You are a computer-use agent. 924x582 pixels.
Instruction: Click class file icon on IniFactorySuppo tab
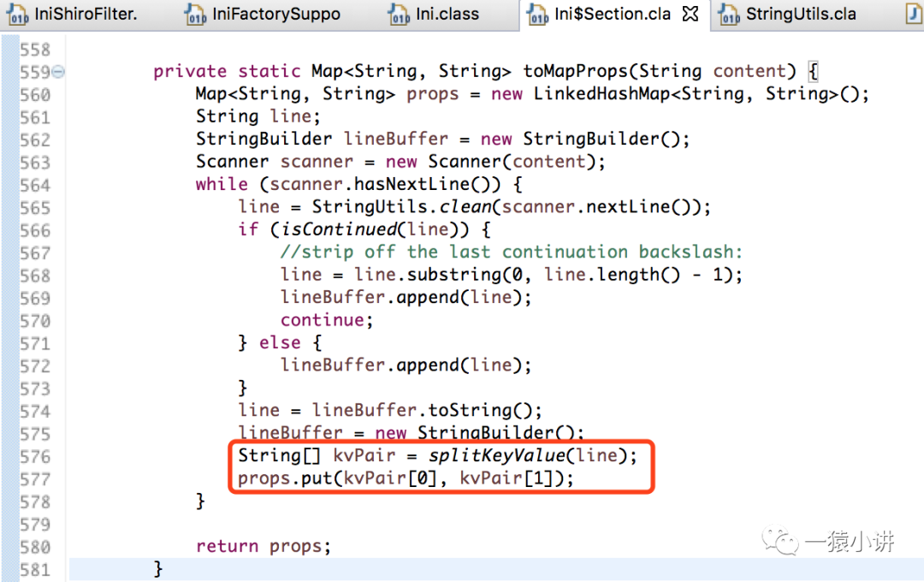pyautogui.click(x=195, y=15)
